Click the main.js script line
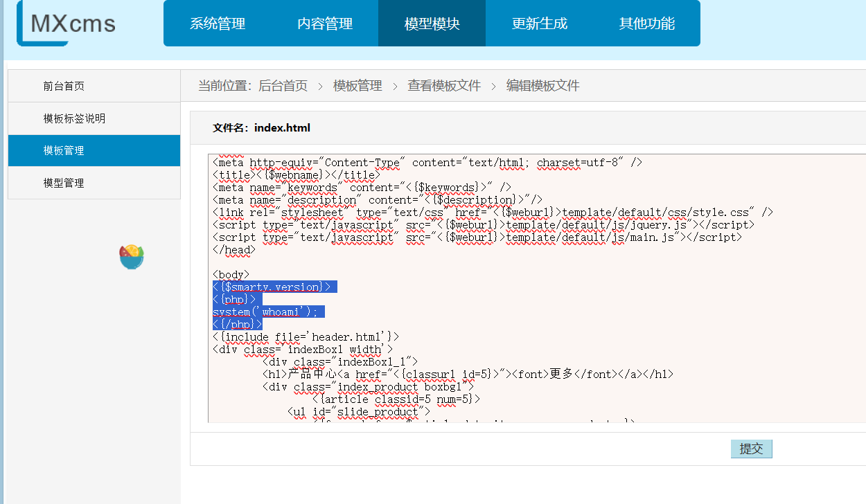The width and height of the screenshot is (866, 504). tap(477, 237)
